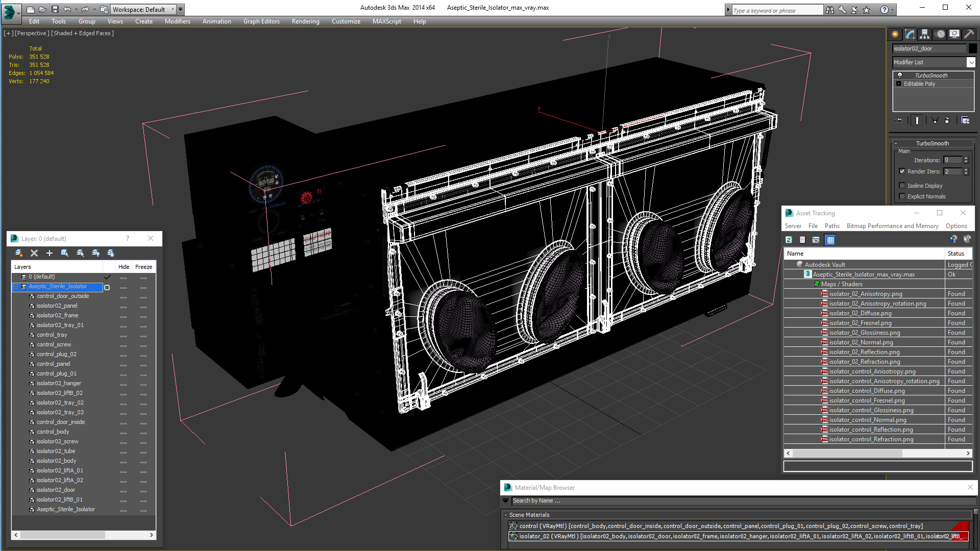Enable Isoline Display checkbox
This screenshot has height=551, width=980.
[902, 186]
